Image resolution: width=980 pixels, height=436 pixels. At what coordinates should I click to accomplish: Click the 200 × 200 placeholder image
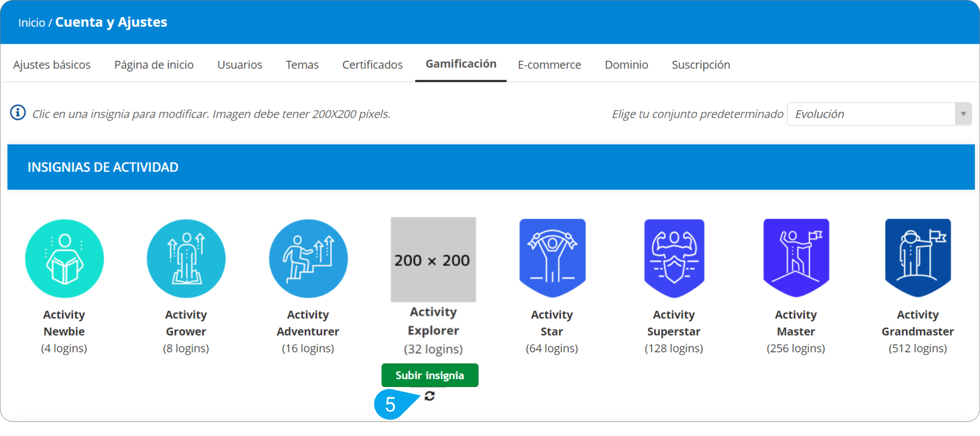[433, 259]
